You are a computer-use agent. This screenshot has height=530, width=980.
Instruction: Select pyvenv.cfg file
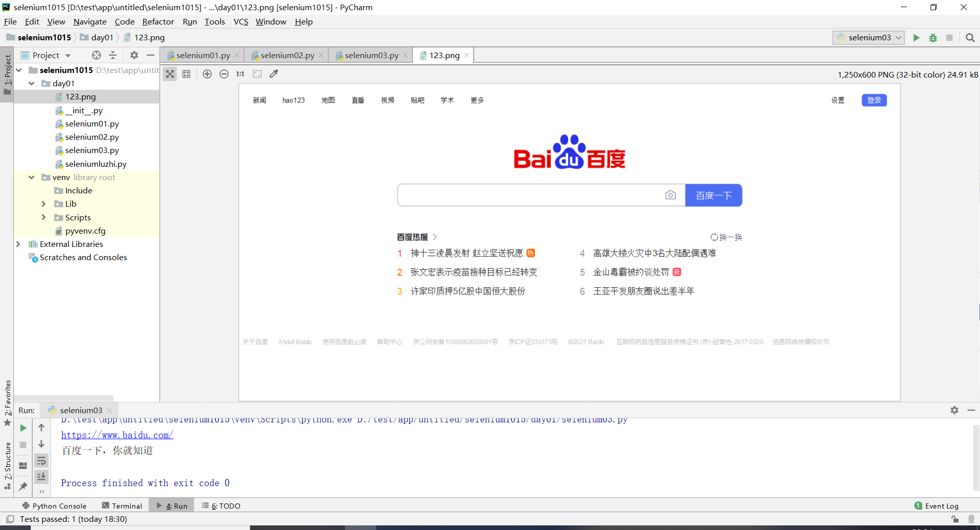coord(85,231)
